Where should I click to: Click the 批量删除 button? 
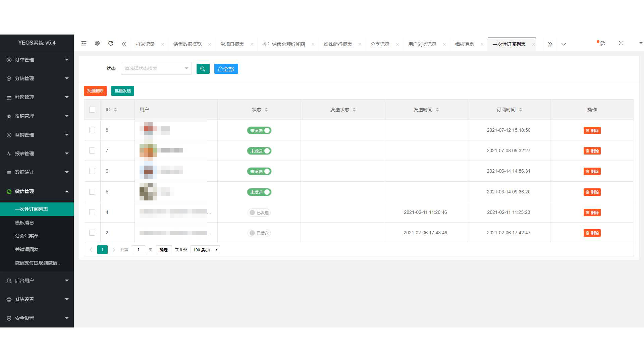pyautogui.click(x=95, y=91)
